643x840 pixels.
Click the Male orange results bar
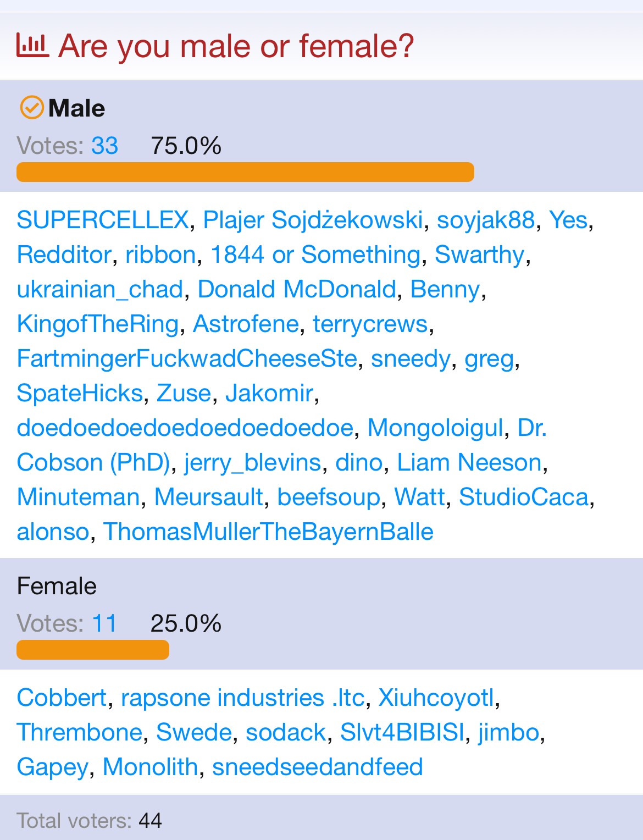245,172
